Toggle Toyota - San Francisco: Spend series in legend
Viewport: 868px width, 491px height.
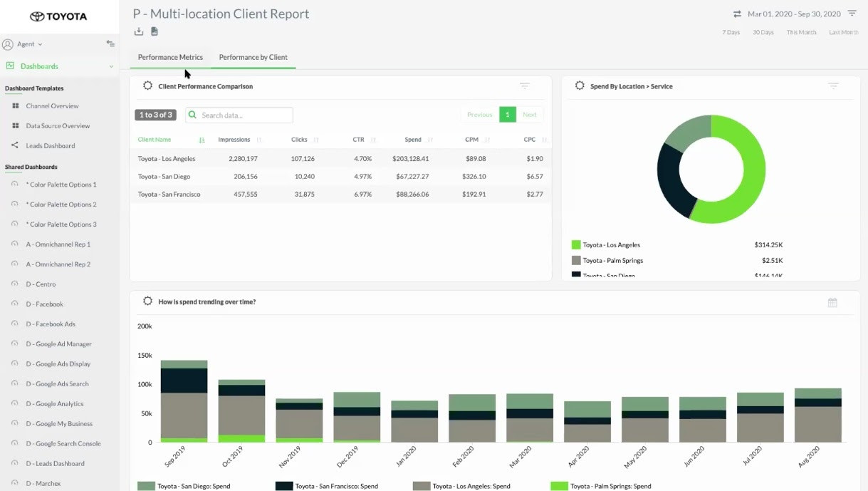(326, 486)
